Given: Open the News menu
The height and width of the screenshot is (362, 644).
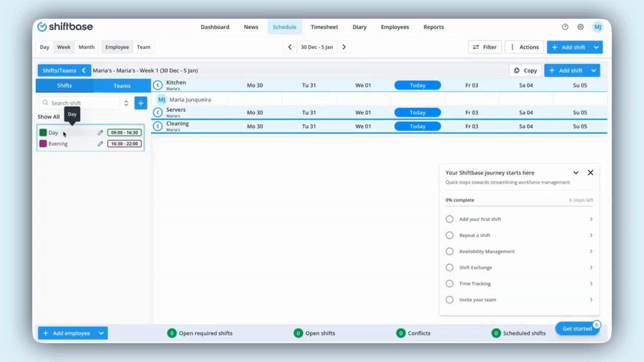Looking at the screenshot, I should point(251,27).
